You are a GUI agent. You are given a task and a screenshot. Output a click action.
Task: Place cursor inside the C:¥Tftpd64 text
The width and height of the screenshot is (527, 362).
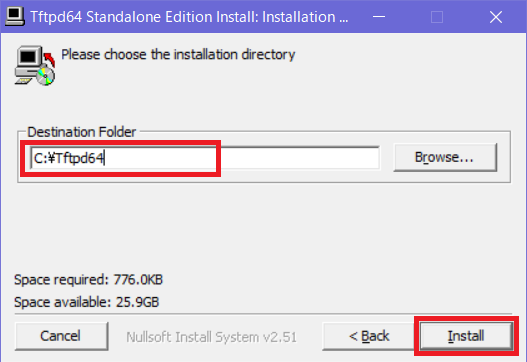pos(69,158)
